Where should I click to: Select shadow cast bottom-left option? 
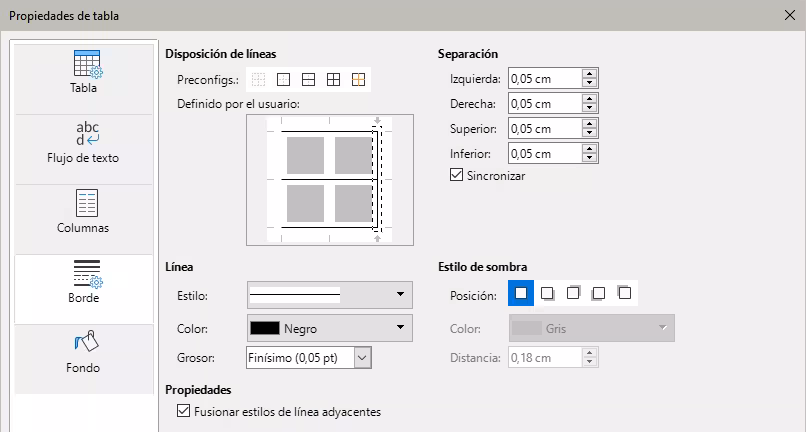599,293
